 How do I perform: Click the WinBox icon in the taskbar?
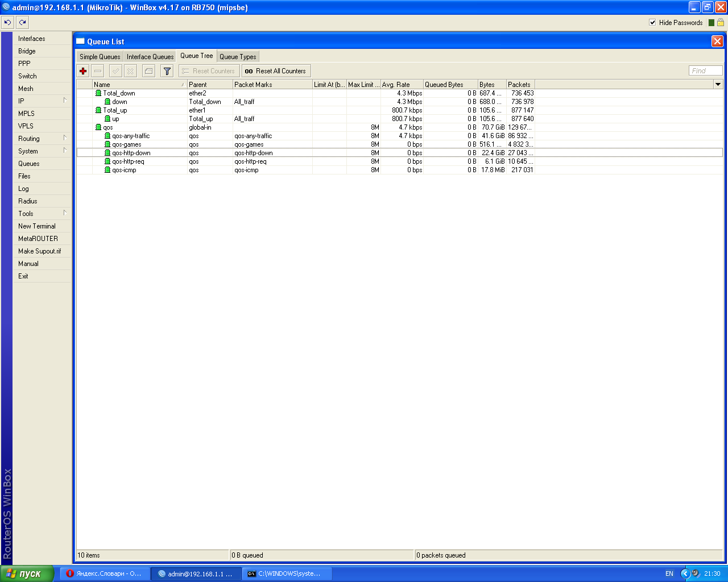(162, 573)
